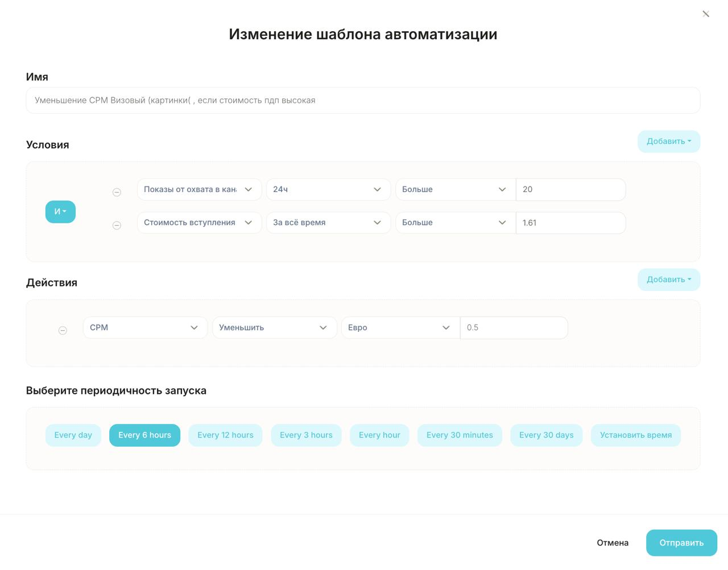Expand the 'Уменьшить' action type dropdown
The image size is (728, 570).
click(274, 328)
